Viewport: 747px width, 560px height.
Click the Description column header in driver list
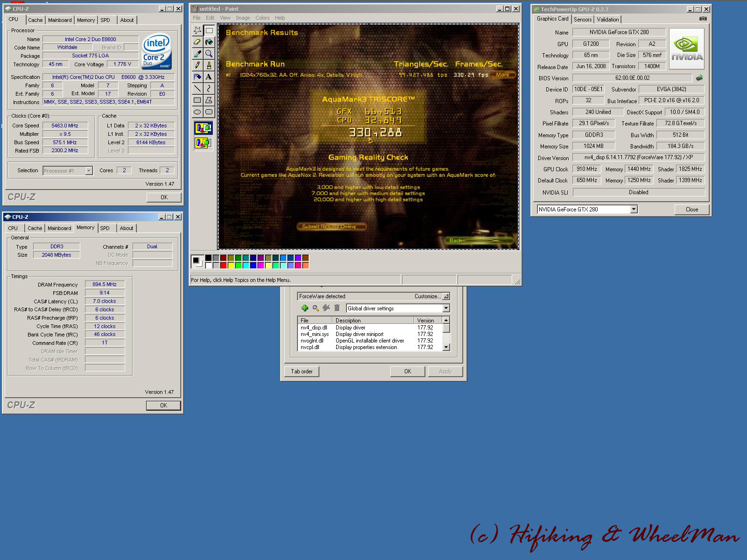(x=373, y=321)
